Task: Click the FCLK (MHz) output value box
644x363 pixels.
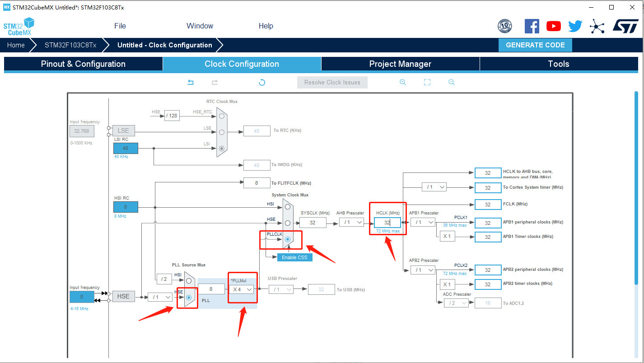Action: (488, 205)
